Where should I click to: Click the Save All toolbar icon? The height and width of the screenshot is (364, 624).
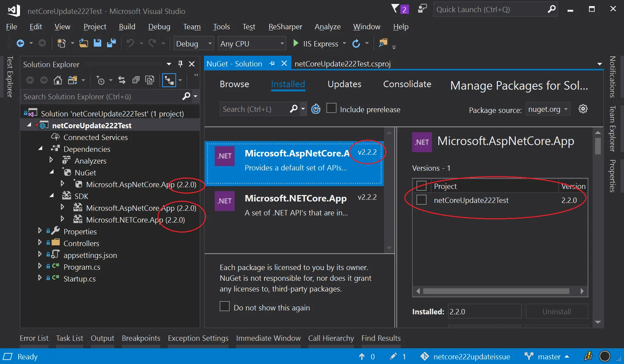(x=111, y=43)
